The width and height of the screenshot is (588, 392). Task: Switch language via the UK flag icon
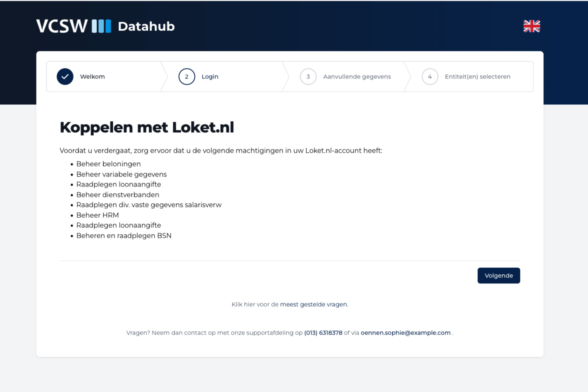532,26
